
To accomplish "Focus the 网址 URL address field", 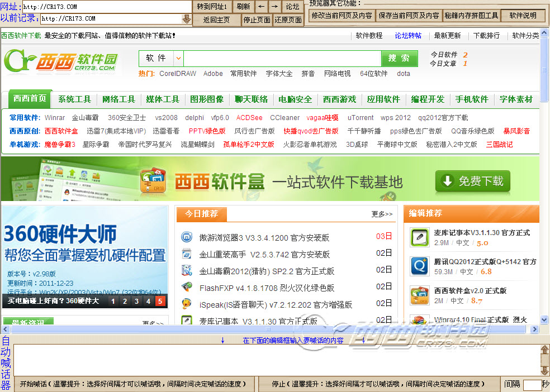I will point(107,7).
